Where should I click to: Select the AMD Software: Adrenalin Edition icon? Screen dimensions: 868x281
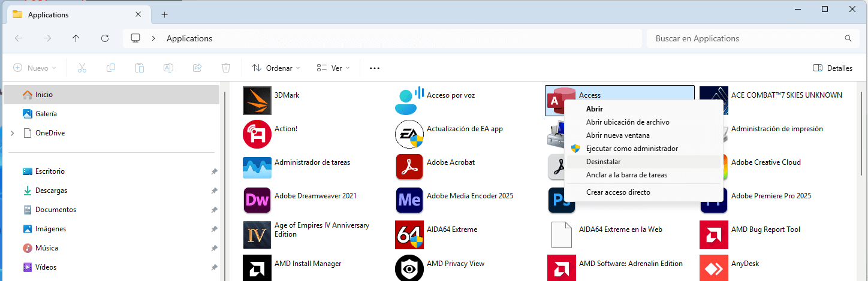(x=562, y=268)
